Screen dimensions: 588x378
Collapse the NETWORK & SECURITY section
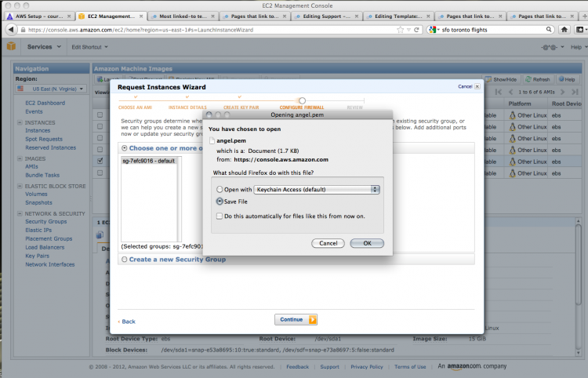click(x=20, y=213)
